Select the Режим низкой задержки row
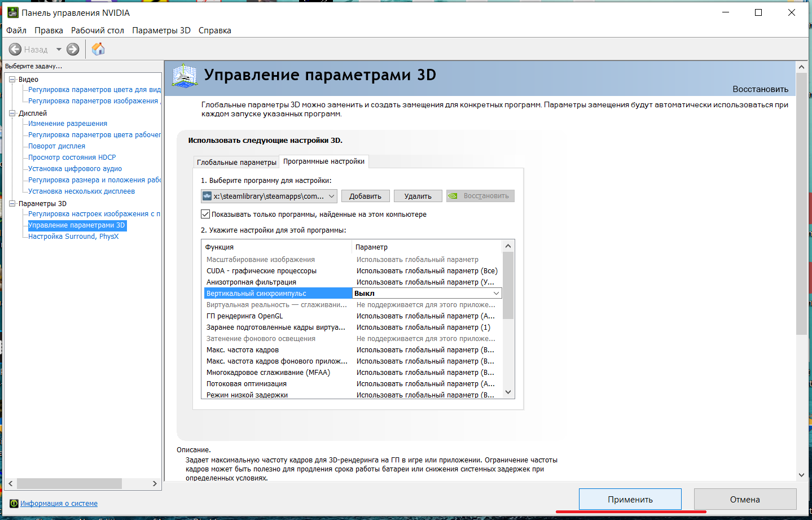Image resolution: width=812 pixels, height=520 pixels. click(353, 395)
